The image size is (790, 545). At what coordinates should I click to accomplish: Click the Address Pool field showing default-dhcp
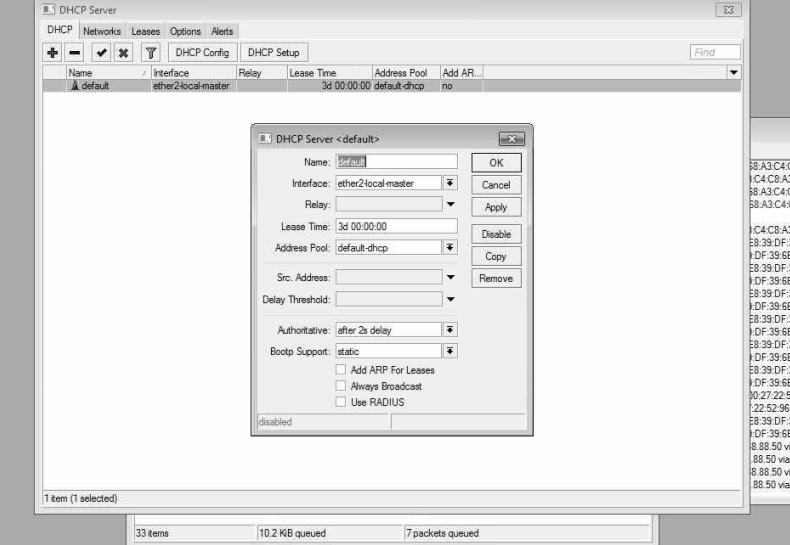point(388,247)
